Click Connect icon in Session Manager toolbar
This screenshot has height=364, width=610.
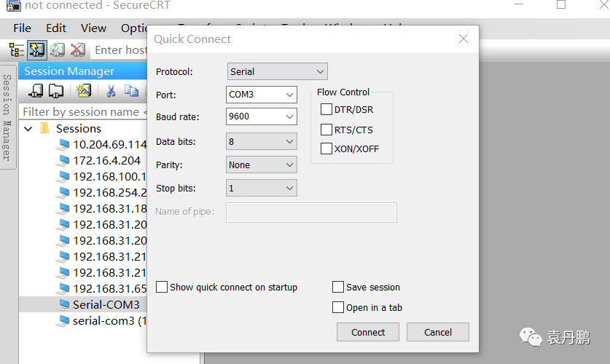point(36,91)
